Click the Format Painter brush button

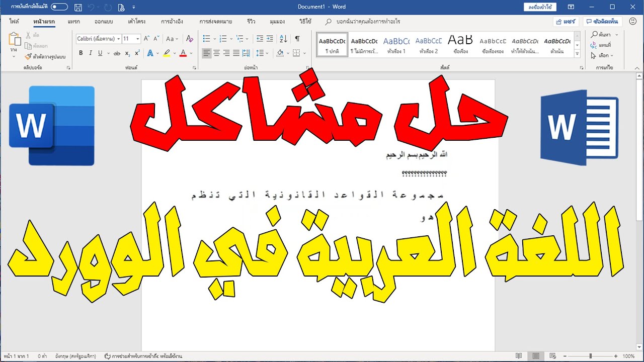(45, 57)
